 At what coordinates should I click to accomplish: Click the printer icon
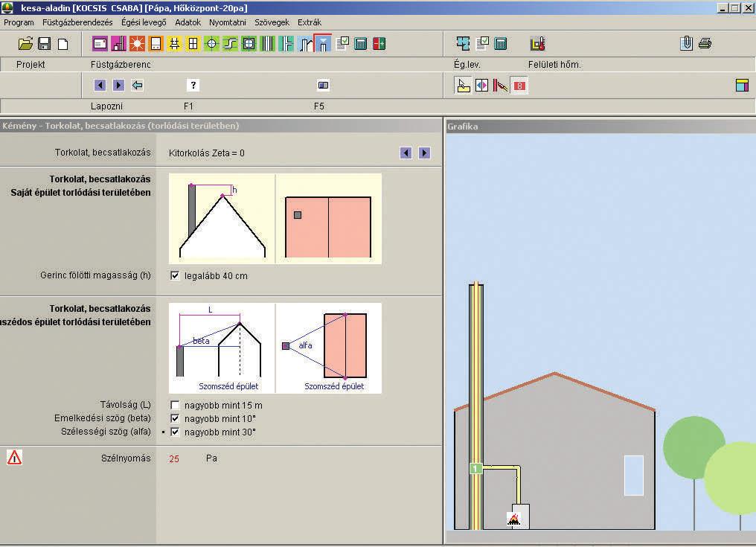[x=705, y=43]
